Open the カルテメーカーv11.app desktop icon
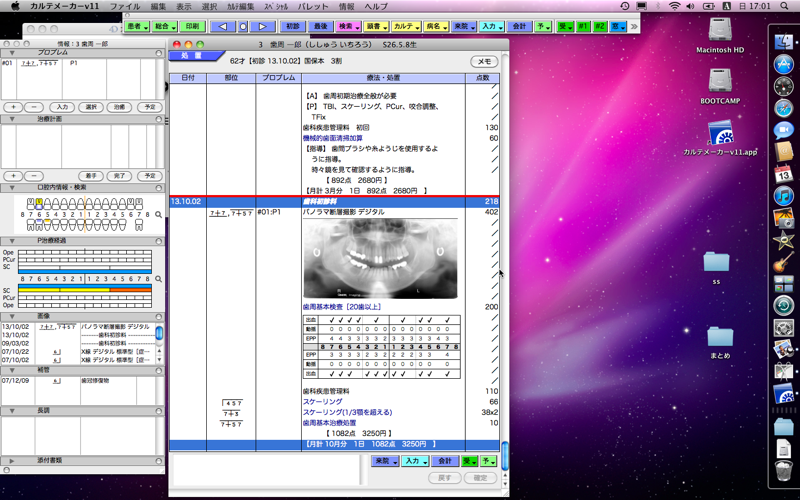This screenshot has height=500, width=800. [x=720, y=135]
